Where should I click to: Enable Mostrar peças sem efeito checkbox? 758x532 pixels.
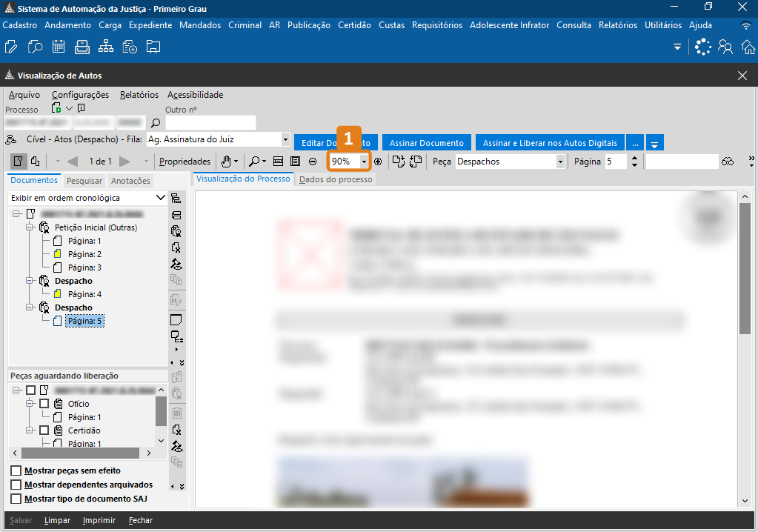pos(16,471)
